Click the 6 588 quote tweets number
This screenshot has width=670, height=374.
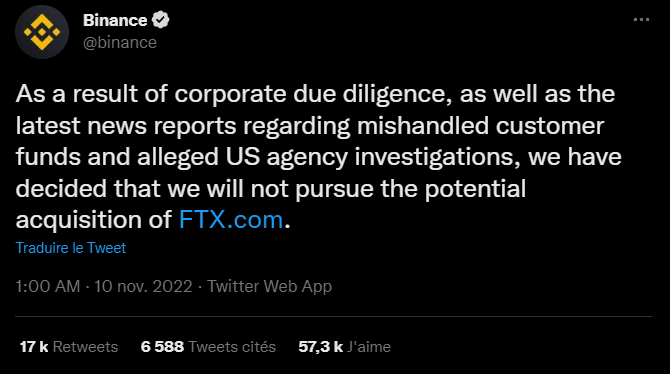click(162, 347)
